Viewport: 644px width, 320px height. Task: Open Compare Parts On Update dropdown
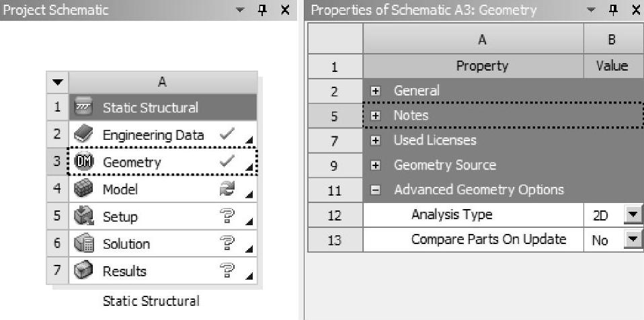tap(632, 239)
